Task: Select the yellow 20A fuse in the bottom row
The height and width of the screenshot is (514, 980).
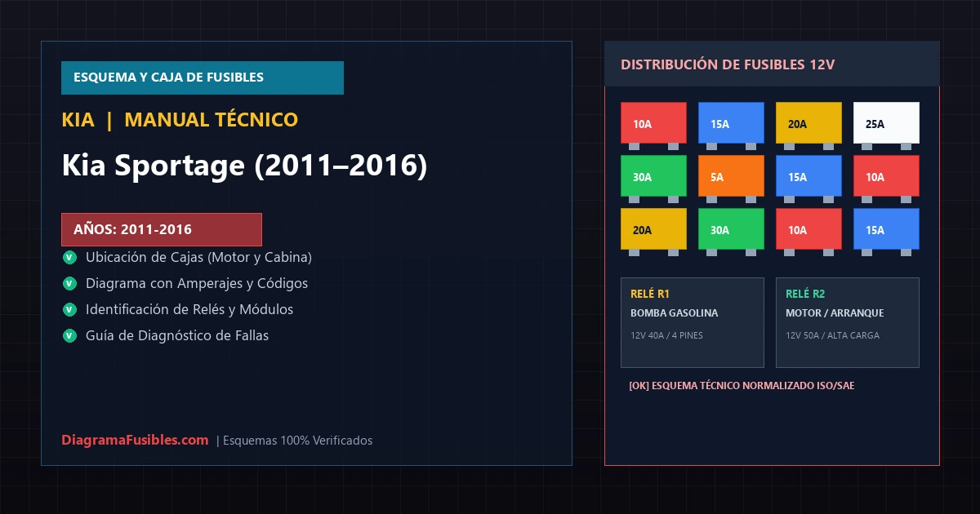Action: pos(653,229)
